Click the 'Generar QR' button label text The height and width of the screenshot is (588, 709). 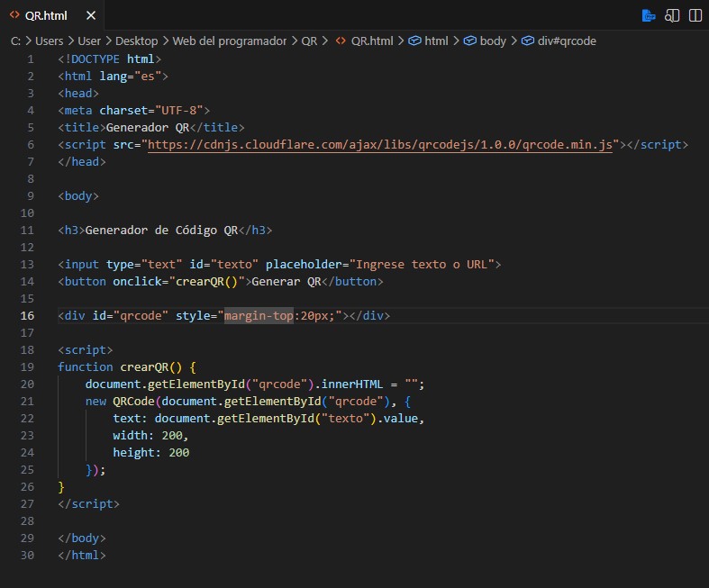(x=286, y=282)
